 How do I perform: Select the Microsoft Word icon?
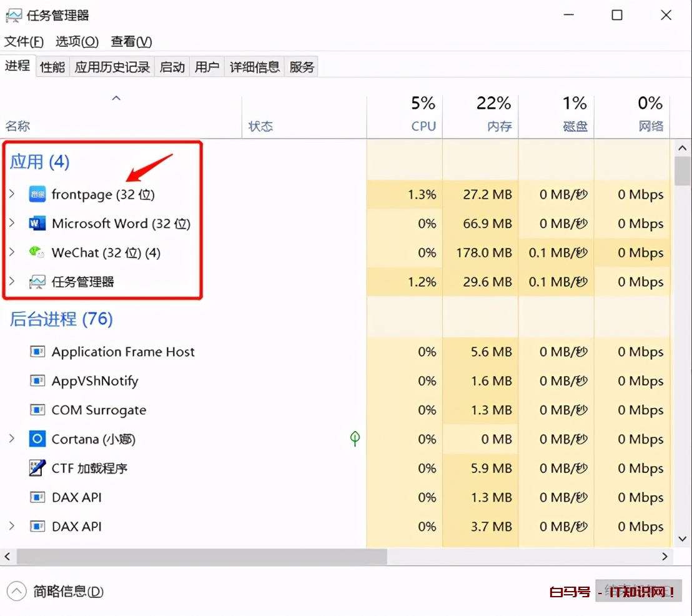[x=39, y=224]
